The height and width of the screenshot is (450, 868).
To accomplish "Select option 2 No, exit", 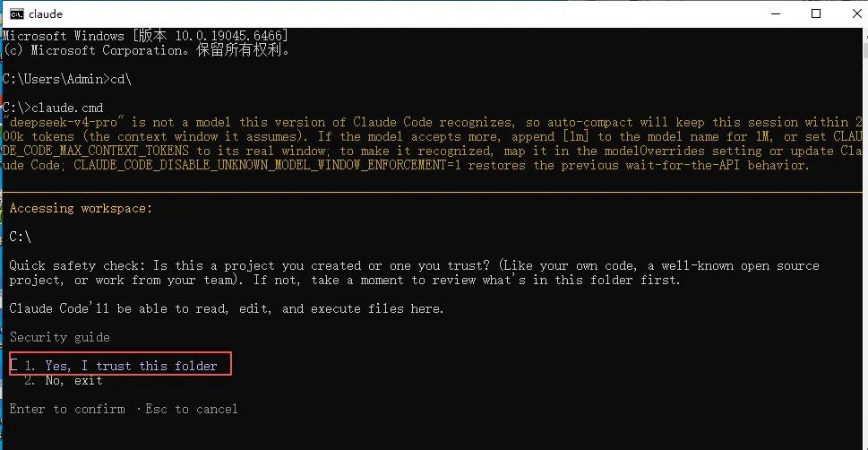I will pos(63,380).
